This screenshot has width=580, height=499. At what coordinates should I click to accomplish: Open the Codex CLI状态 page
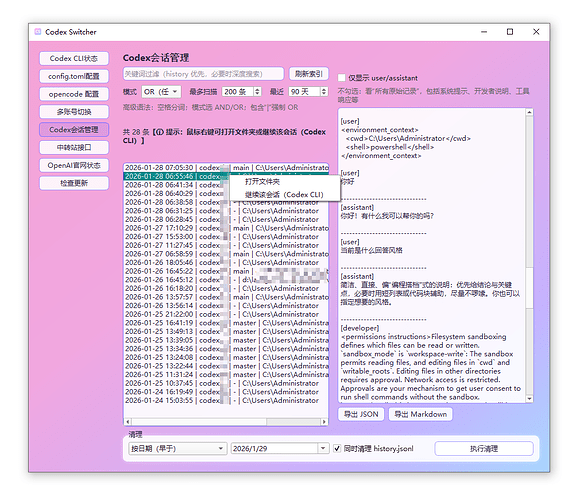(74, 58)
